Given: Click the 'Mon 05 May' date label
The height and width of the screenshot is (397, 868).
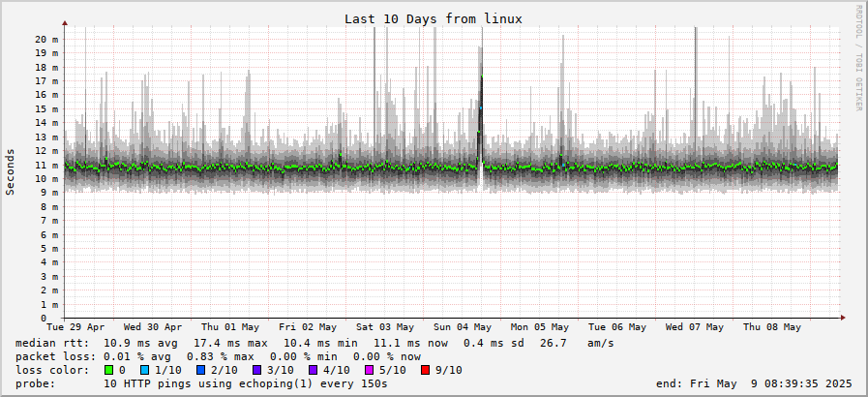Looking at the screenshot, I should pos(540,327).
